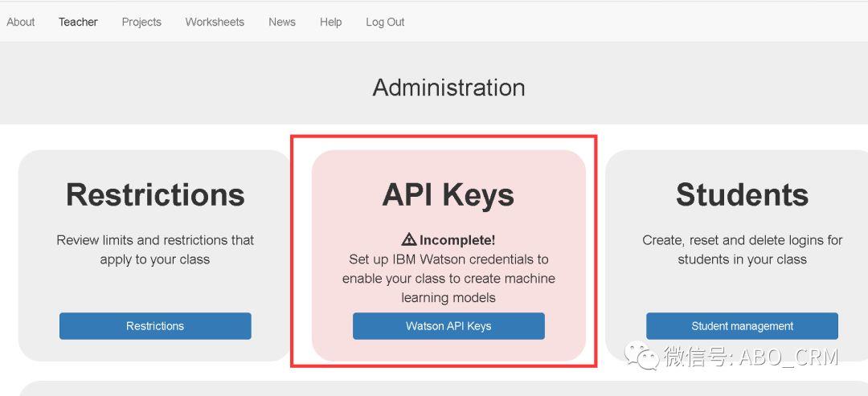868x396 pixels.
Task: Click the Administration page title
Action: (x=449, y=88)
